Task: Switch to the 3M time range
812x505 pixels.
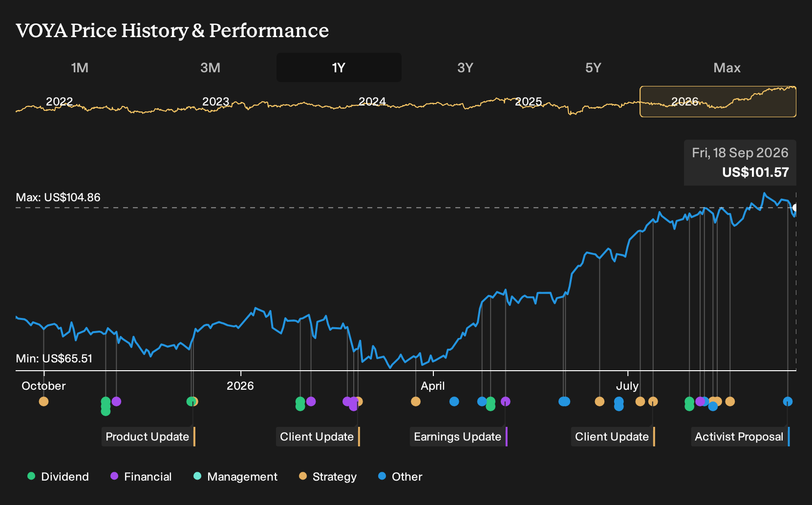Action: point(210,67)
